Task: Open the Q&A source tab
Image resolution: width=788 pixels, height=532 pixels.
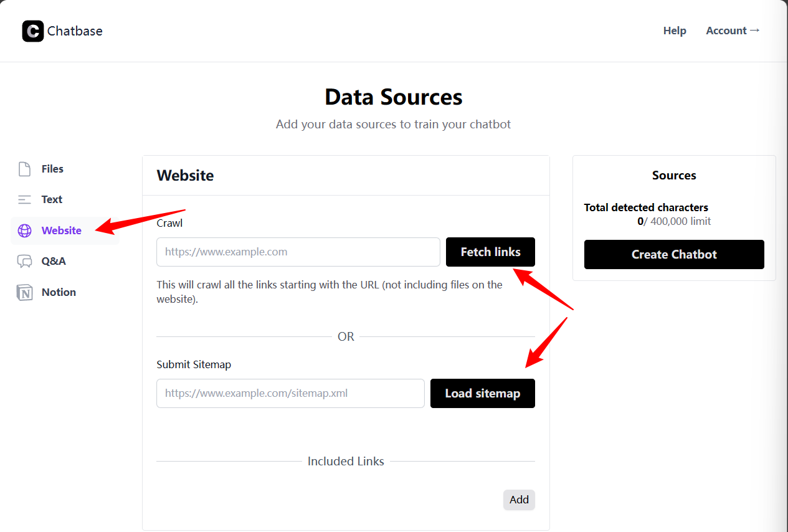Action: (x=54, y=261)
